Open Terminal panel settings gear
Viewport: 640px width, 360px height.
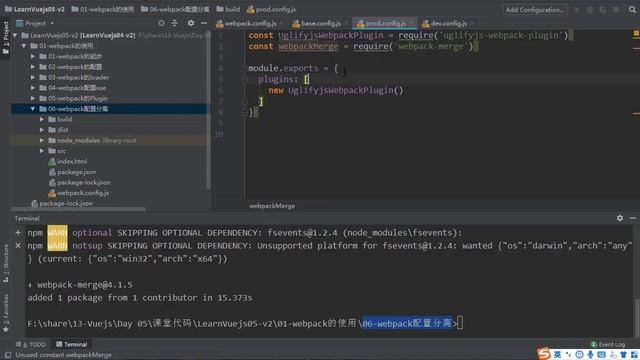pyautogui.click(x=620, y=218)
